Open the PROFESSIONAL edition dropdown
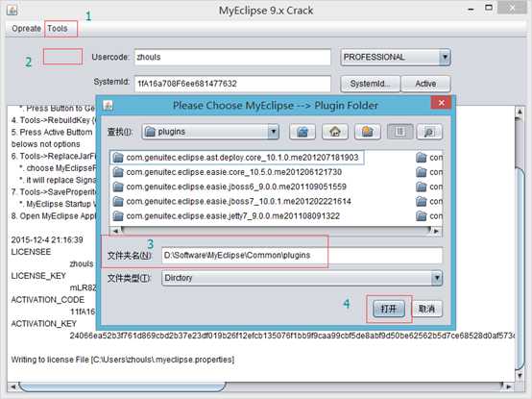532x399 pixels. point(396,57)
